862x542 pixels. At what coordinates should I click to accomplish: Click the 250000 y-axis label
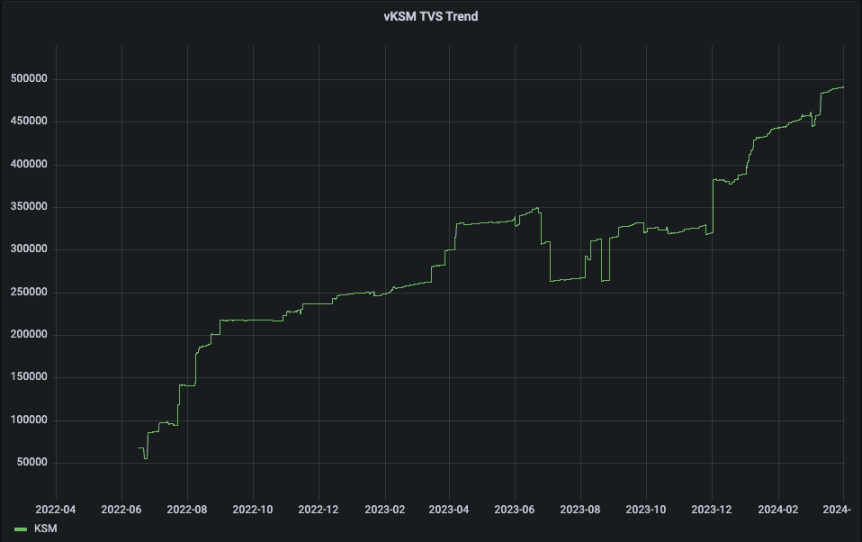coord(29,292)
